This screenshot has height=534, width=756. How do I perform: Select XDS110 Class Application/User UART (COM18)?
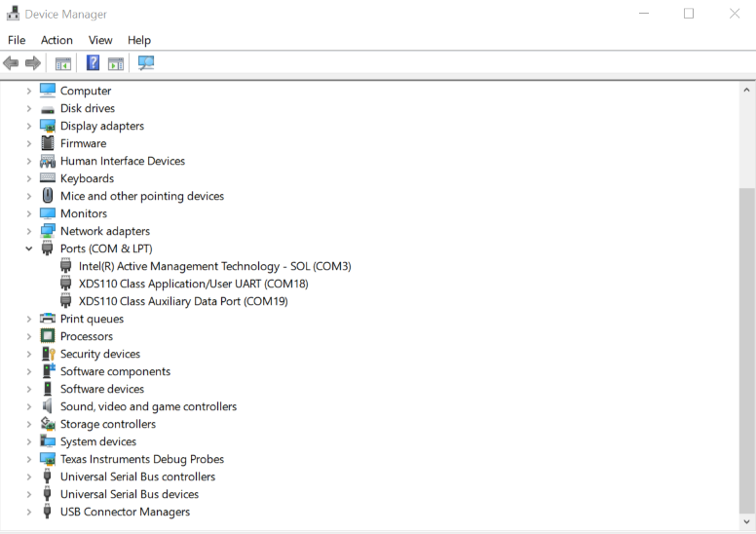(x=193, y=284)
